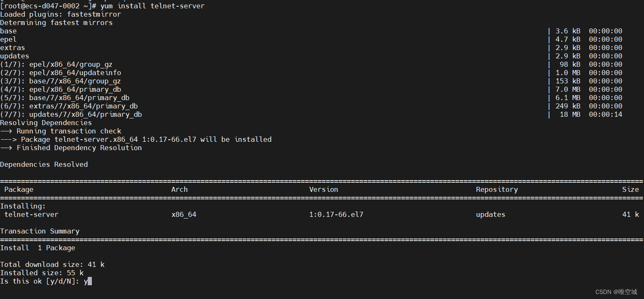Click the 'Loaded plugins: fastestmirror' line
644x299 pixels.
pyautogui.click(x=61, y=14)
